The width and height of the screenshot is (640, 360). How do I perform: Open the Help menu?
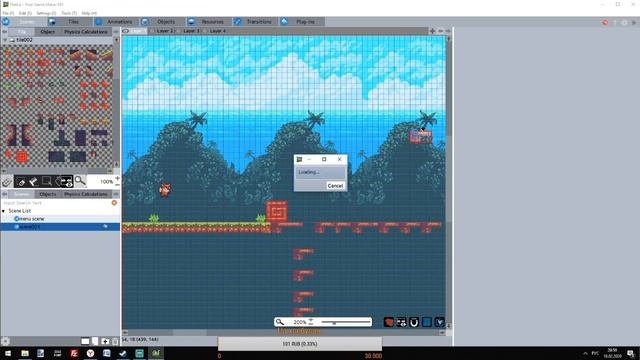click(89, 13)
